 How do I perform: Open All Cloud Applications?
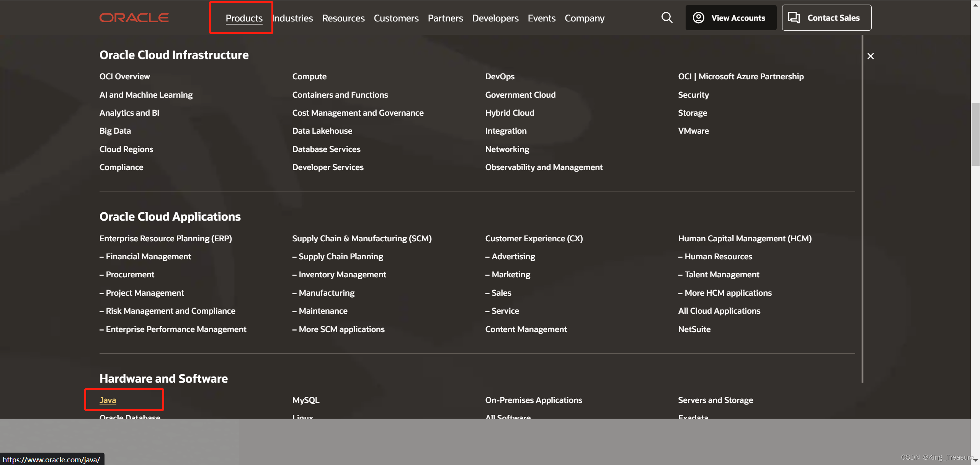[x=719, y=311]
